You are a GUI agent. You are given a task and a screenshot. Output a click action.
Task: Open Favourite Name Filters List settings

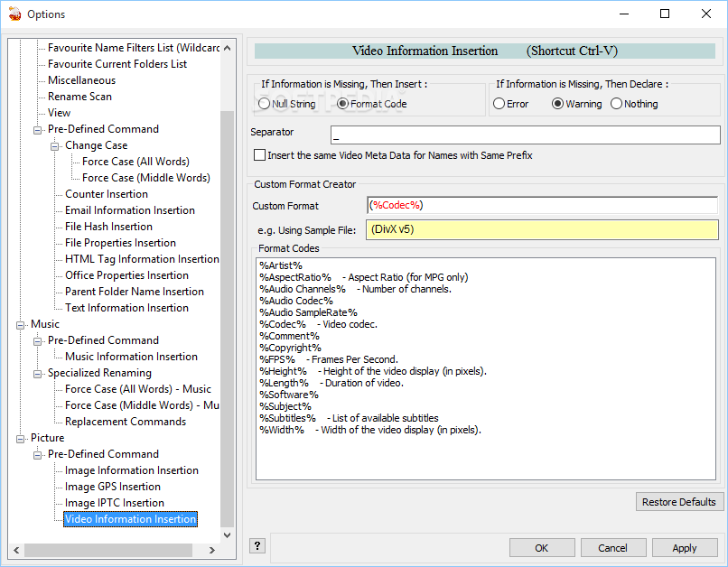point(134,48)
